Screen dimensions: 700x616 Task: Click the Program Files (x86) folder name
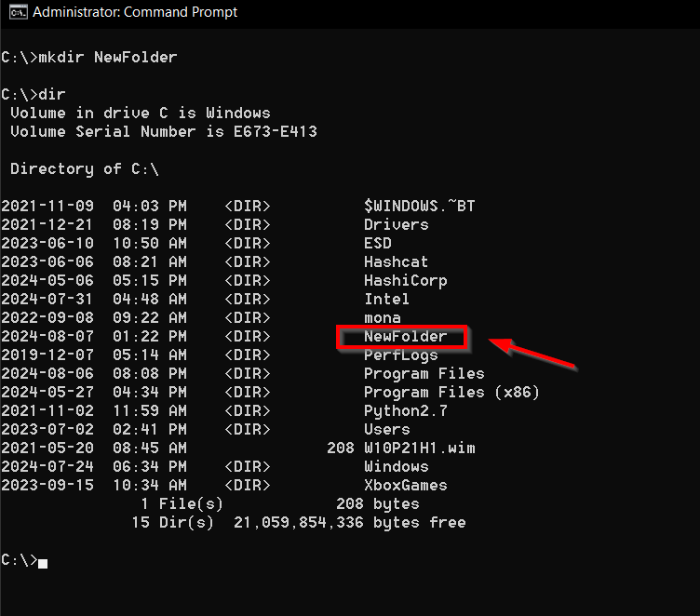(x=451, y=393)
